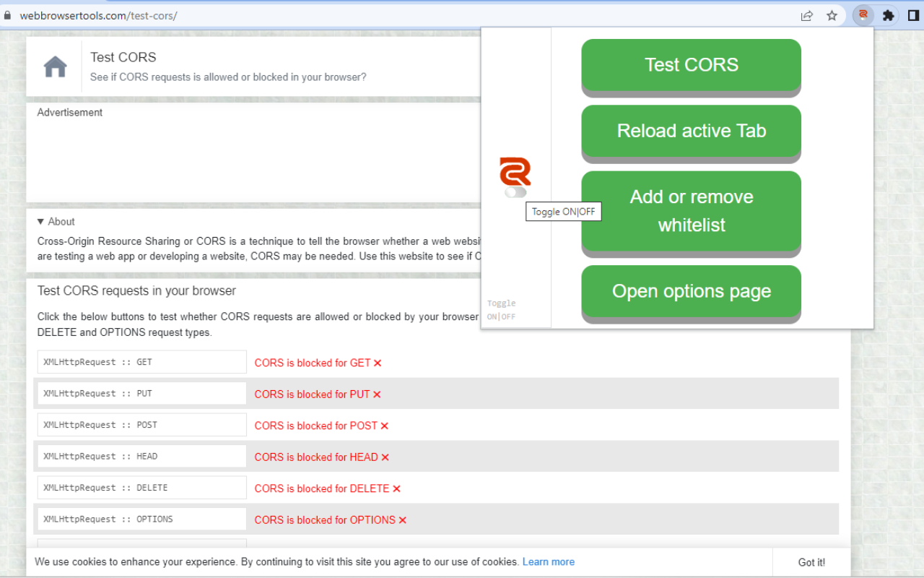Open the 'Learn more' cookie link
The image size is (924, 578).
point(548,561)
